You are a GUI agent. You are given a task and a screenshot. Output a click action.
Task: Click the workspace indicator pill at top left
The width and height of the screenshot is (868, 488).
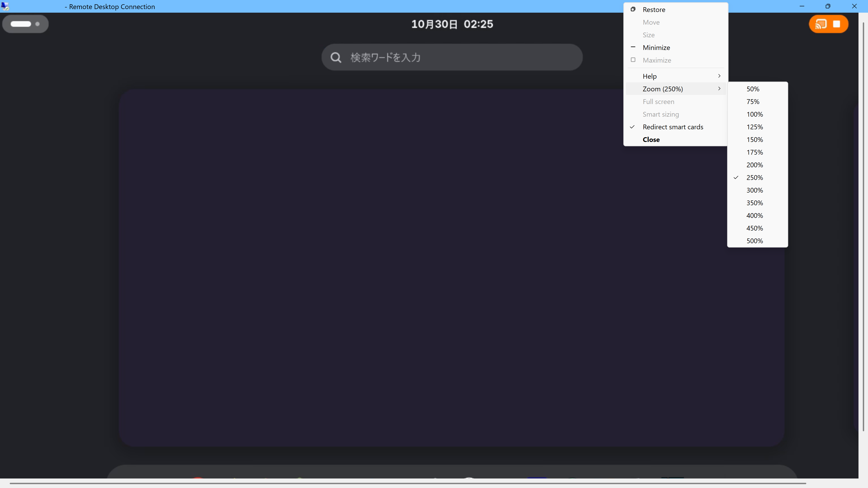click(x=25, y=24)
